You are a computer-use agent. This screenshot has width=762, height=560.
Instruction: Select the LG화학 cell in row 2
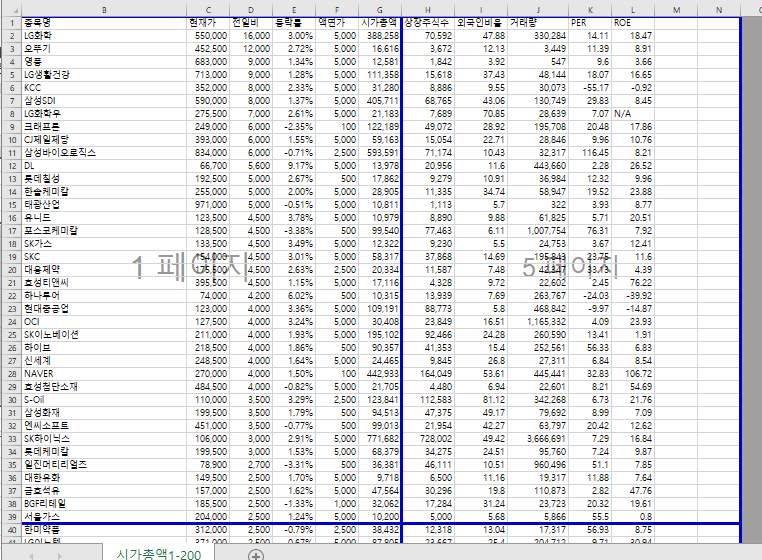point(104,36)
